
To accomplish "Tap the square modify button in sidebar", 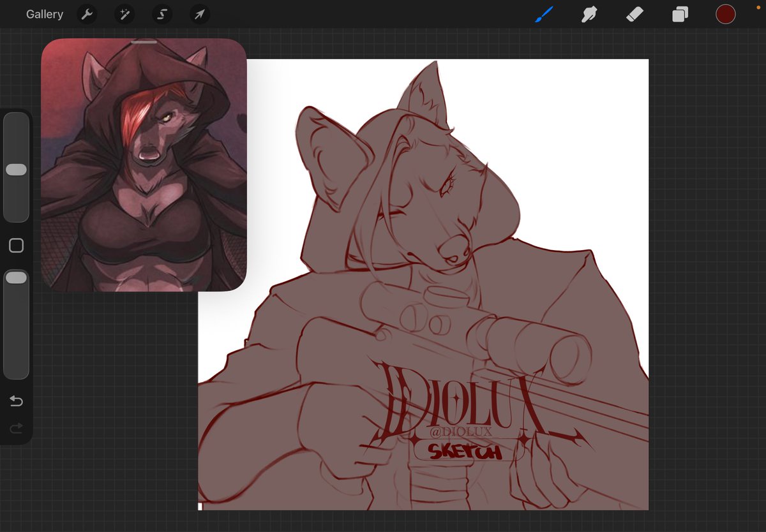I will coord(16,246).
